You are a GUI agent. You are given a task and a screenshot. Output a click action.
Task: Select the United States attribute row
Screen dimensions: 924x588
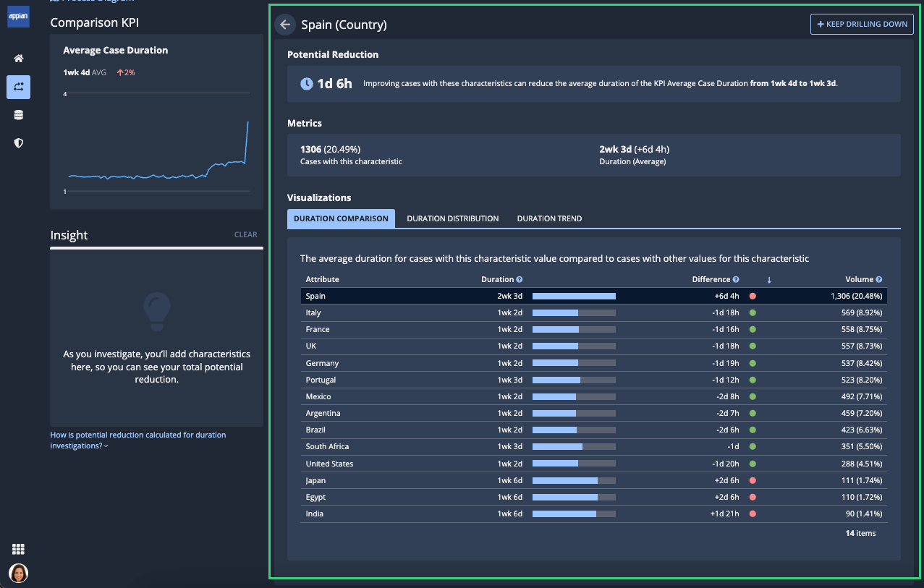pos(594,464)
